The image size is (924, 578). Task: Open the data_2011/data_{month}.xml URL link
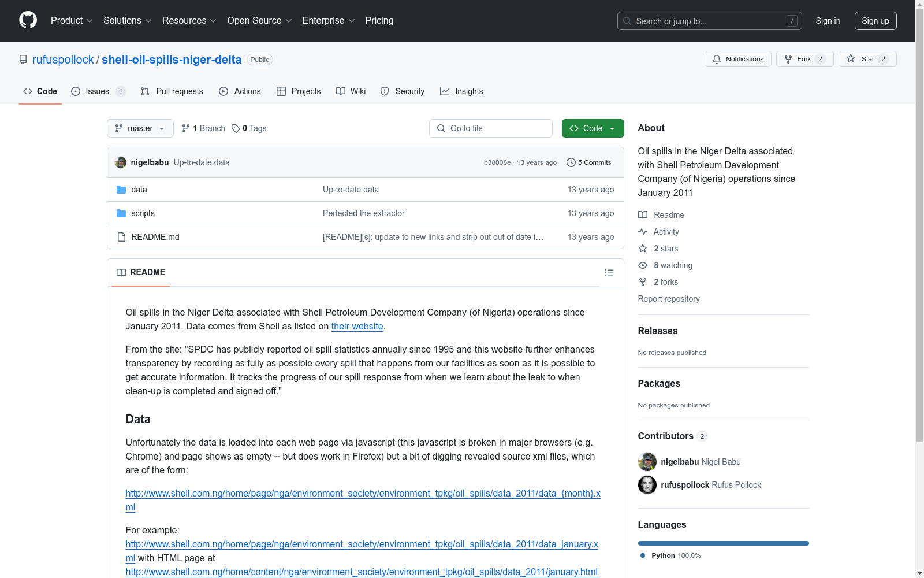tap(363, 501)
